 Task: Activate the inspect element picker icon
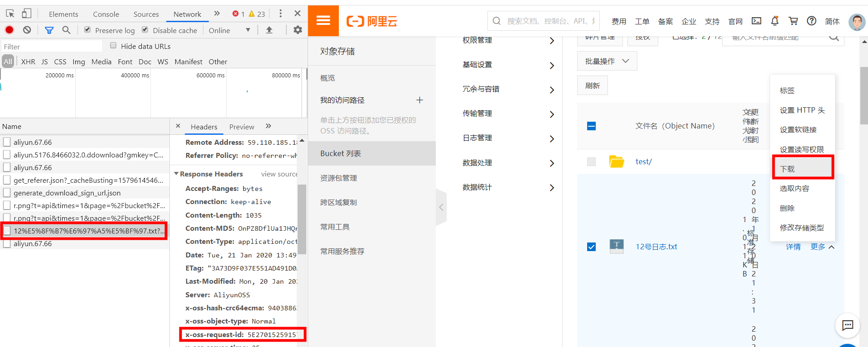pyautogui.click(x=10, y=14)
